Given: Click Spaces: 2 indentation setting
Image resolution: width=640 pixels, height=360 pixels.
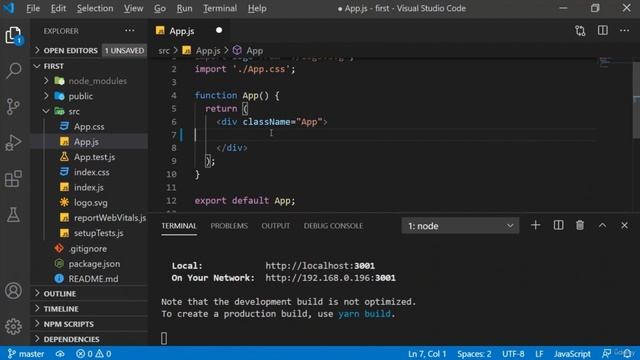Looking at the screenshot, I should [474, 353].
